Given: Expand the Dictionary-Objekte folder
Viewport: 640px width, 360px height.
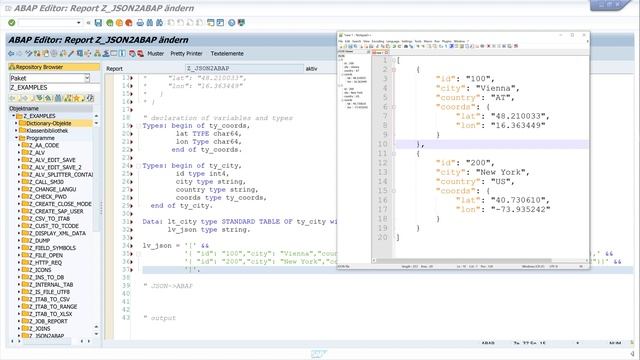Looking at the screenshot, I should pos(16,123).
